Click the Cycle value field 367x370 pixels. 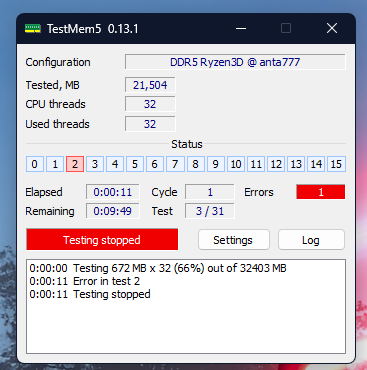pos(210,192)
